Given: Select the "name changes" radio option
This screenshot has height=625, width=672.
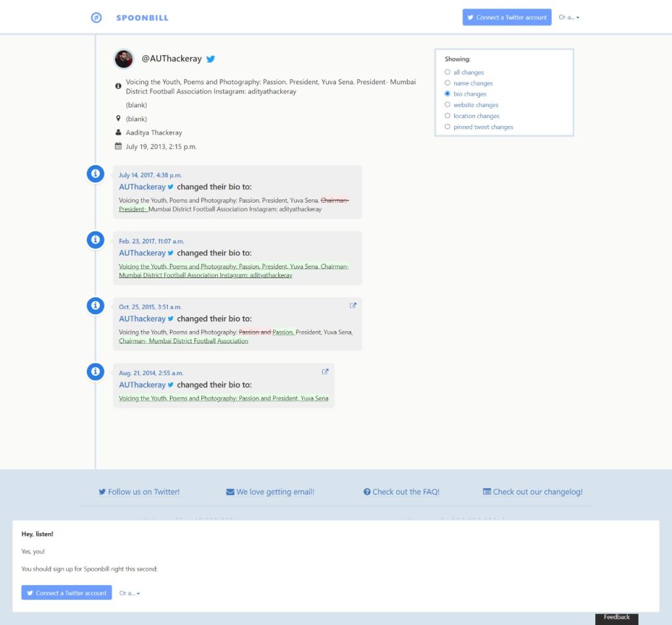Looking at the screenshot, I should 448,83.
